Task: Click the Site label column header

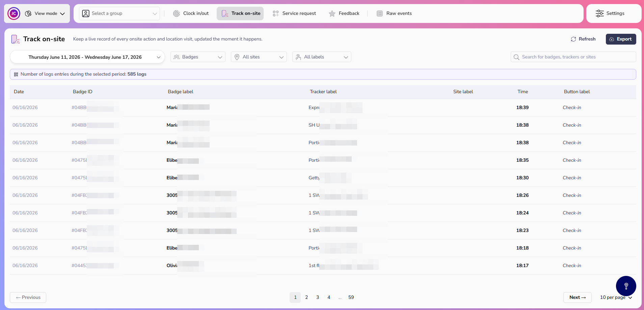Action: tap(463, 92)
